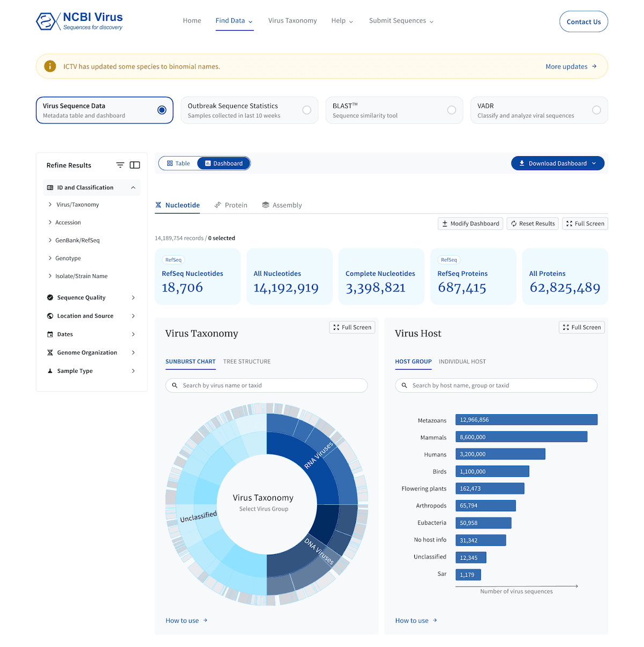
Task: Click the arrow icon next to More updates
Action: pyautogui.click(x=594, y=67)
